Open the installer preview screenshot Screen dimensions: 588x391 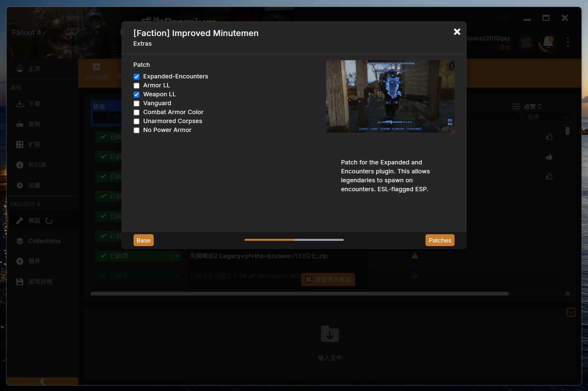pyautogui.click(x=390, y=96)
